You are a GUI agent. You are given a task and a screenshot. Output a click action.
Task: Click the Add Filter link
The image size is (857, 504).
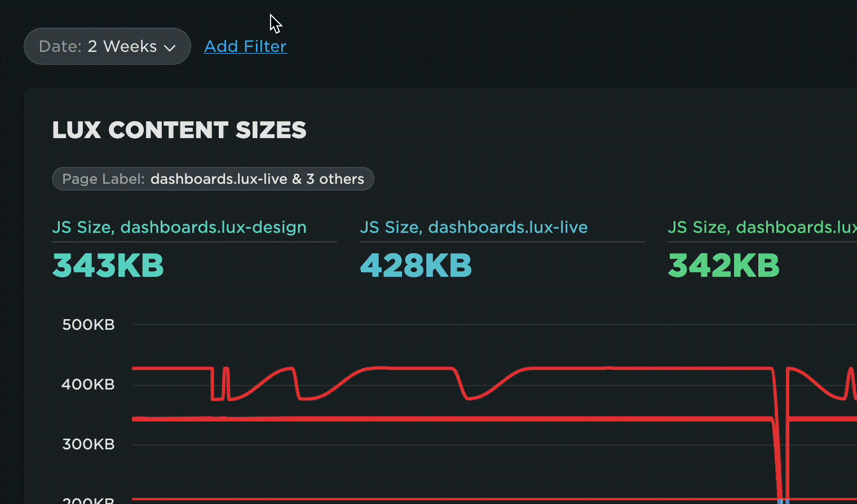point(245,46)
